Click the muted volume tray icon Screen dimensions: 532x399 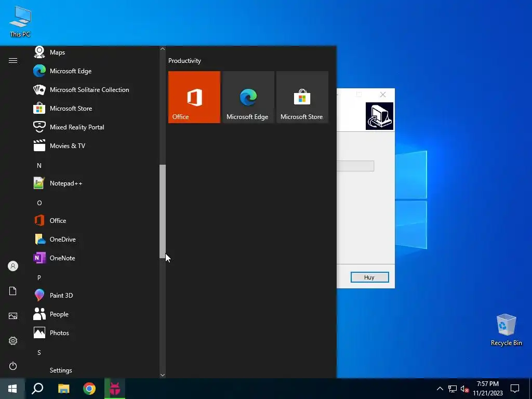pyautogui.click(x=464, y=389)
